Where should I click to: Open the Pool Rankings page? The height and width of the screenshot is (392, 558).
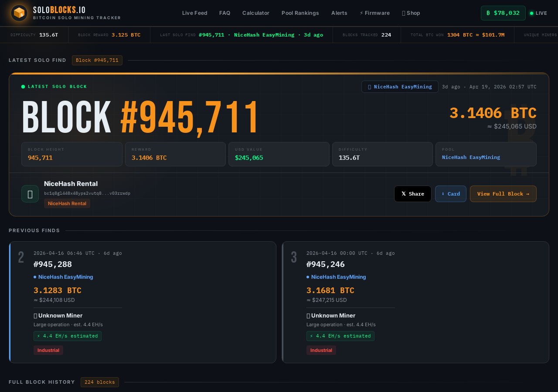point(300,13)
